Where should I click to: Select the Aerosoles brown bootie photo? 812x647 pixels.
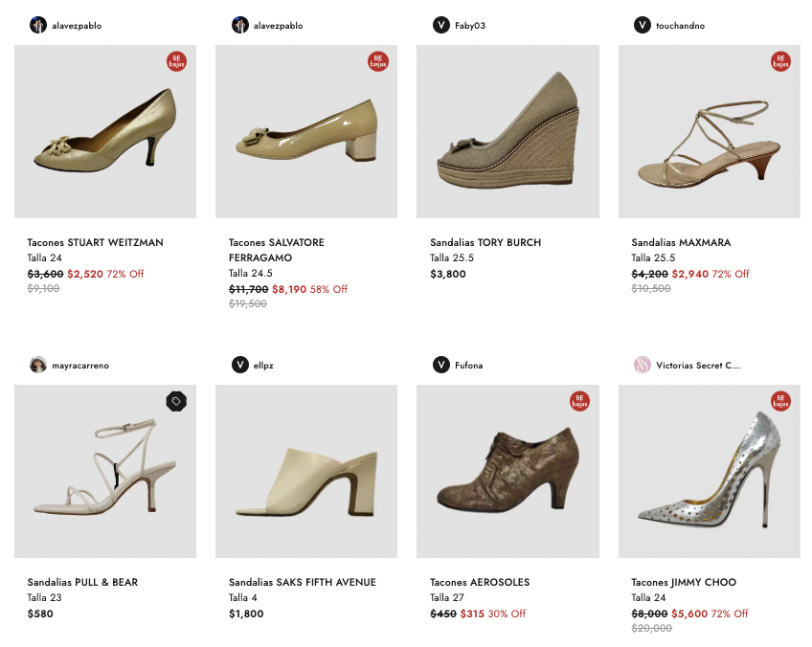tap(507, 471)
